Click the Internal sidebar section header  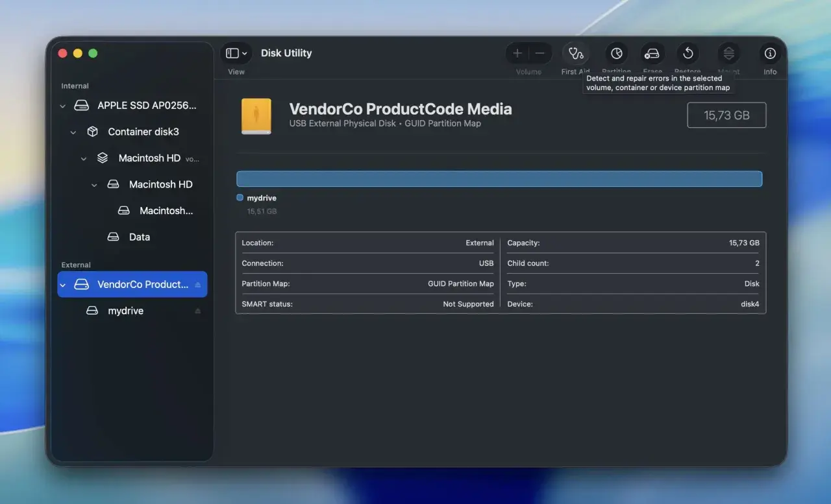(x=75, y=86)
